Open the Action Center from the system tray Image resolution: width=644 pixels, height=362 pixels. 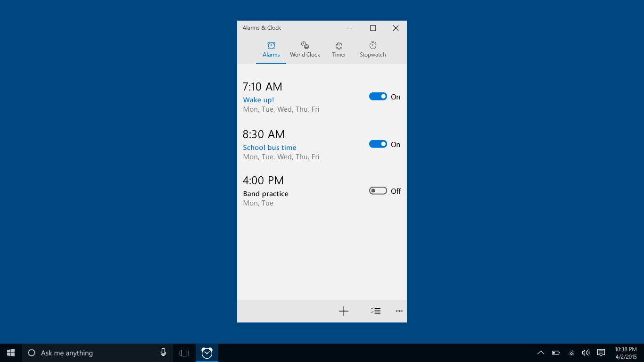[x=601, y=352]
